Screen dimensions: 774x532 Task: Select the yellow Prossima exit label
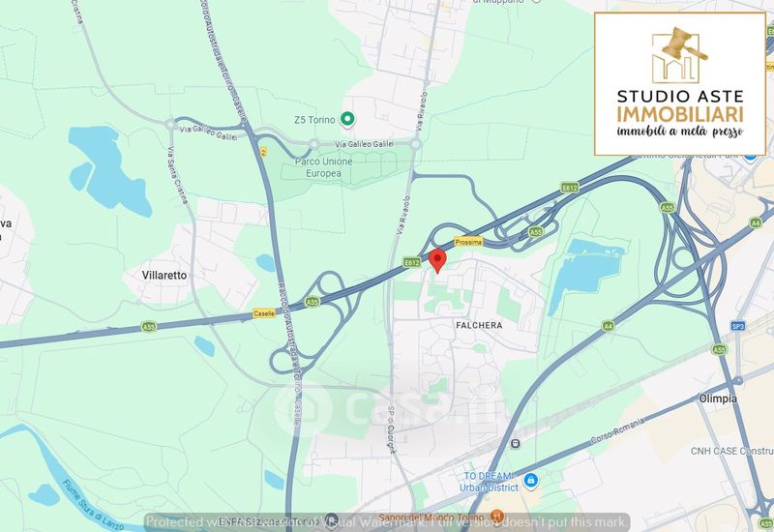pos(468,243)
